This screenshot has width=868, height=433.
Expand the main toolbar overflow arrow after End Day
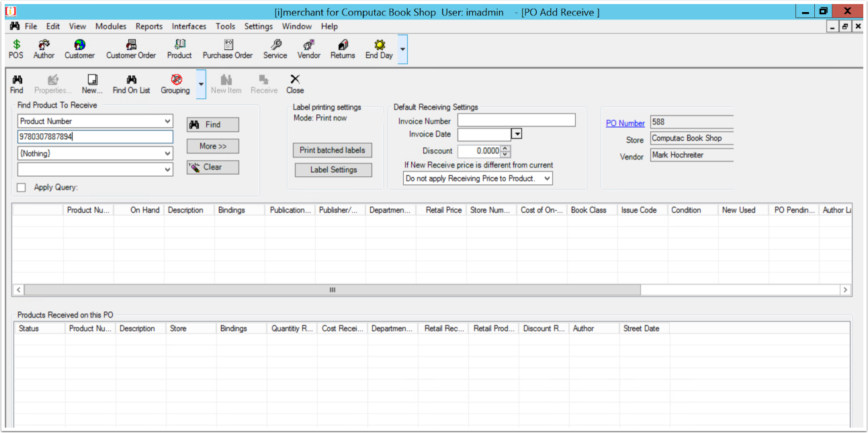point(402,49)
